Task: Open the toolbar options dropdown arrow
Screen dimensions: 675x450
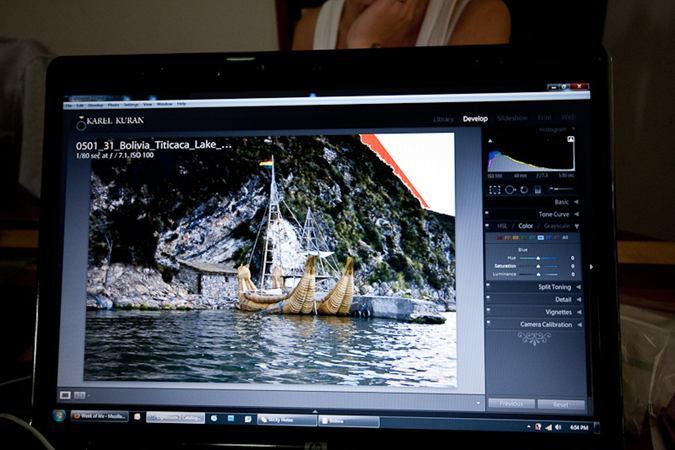Action: (478, 403)
